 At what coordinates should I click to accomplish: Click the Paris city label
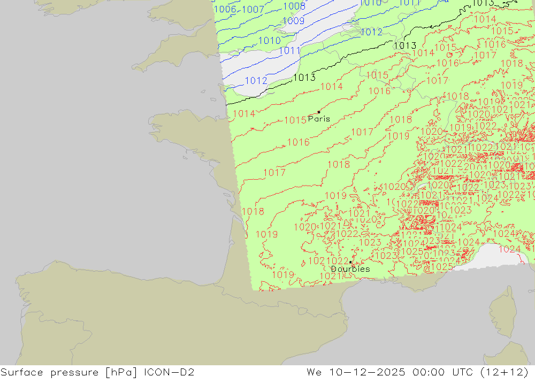(x=319, y=119)
